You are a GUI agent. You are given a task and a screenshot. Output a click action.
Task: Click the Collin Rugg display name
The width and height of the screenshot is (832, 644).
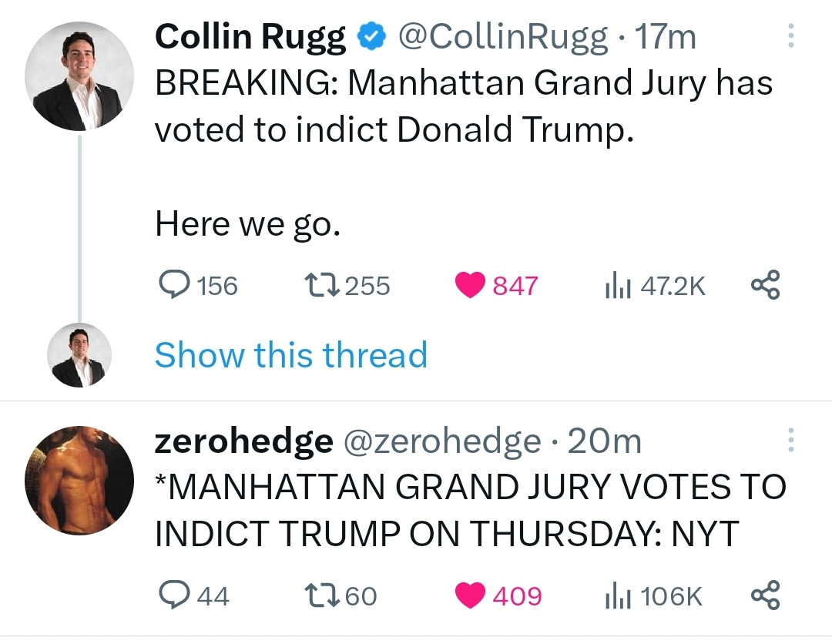click(250, 37)
